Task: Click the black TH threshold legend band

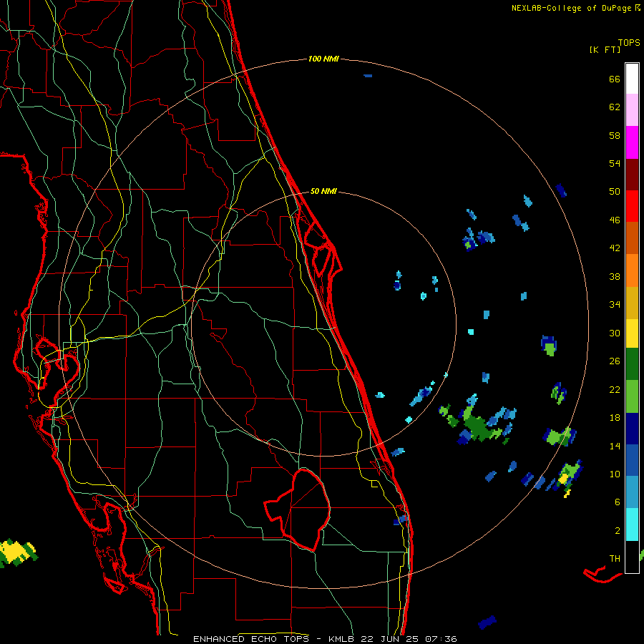Action: [x=632, y=557]
